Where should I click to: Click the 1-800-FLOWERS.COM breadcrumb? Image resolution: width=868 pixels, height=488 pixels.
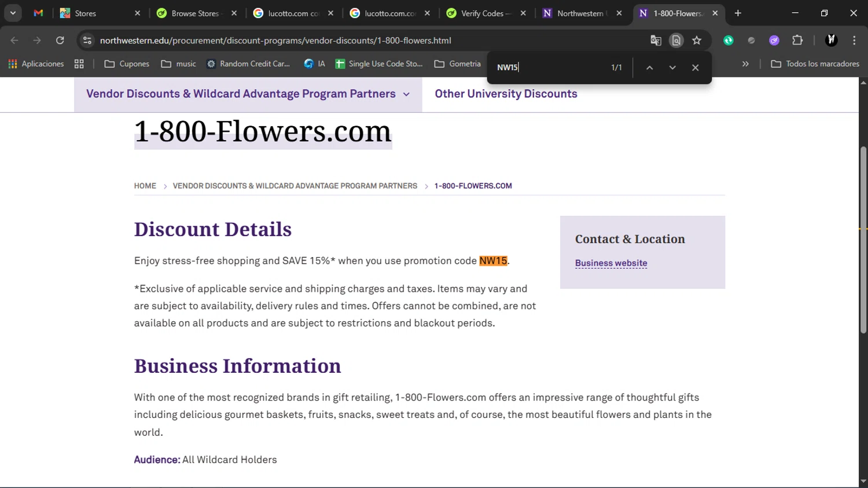pos(473,186)
